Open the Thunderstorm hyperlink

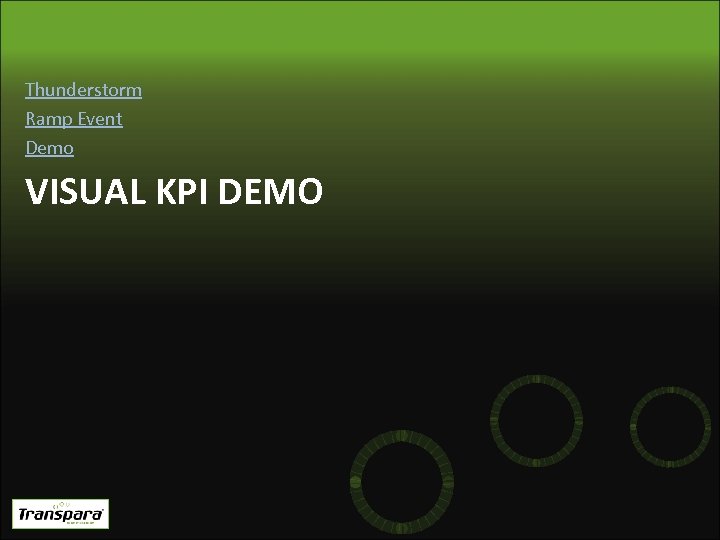click(x=84, y=90)
